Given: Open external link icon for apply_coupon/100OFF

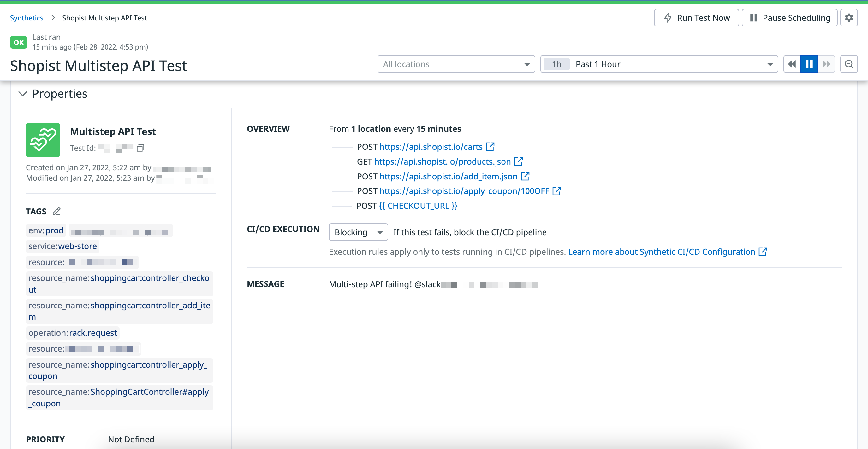Looking at the screenshot, I should 557,191.
